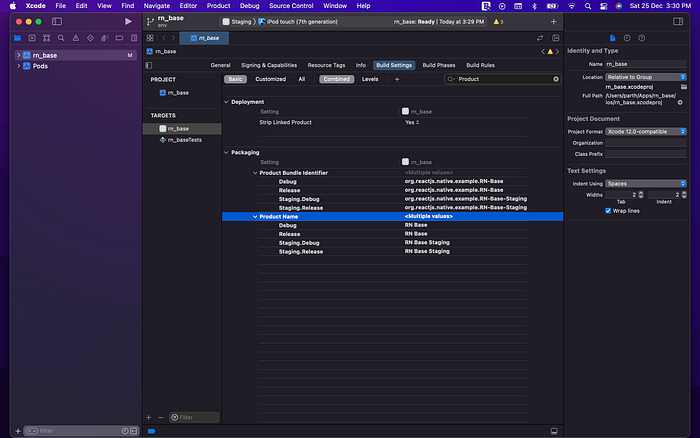Select the All settings filter
The width and height of the screenshot is (700, 438).
[x=302, y=79]
